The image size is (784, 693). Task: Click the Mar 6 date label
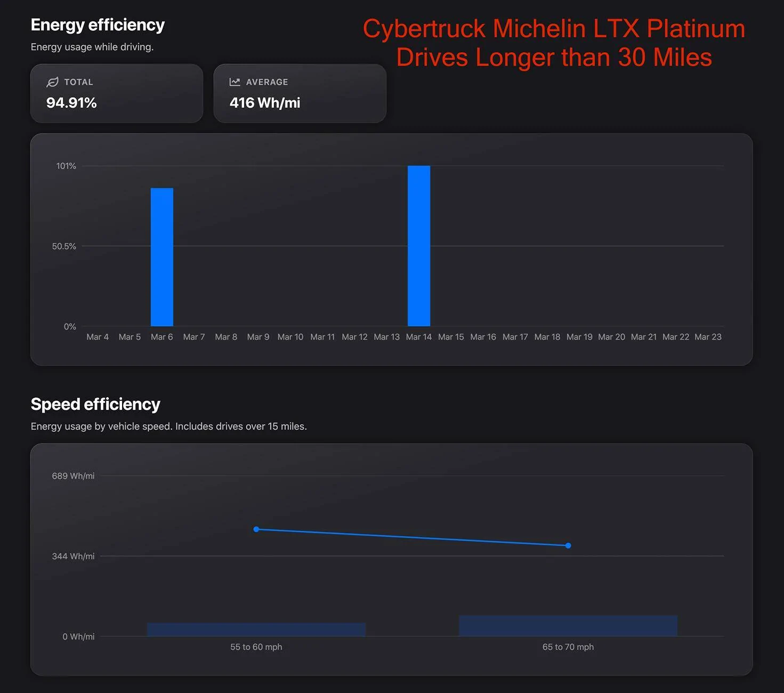coord(162,337)
